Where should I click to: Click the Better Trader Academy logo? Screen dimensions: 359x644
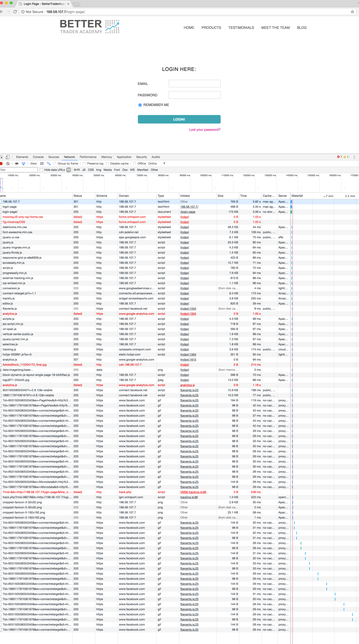(90, 26)
